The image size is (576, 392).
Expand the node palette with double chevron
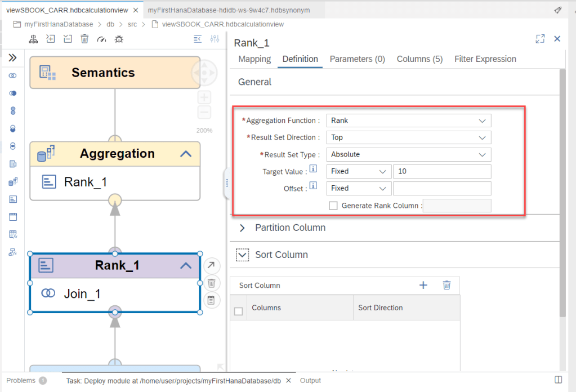click(13, 57)
